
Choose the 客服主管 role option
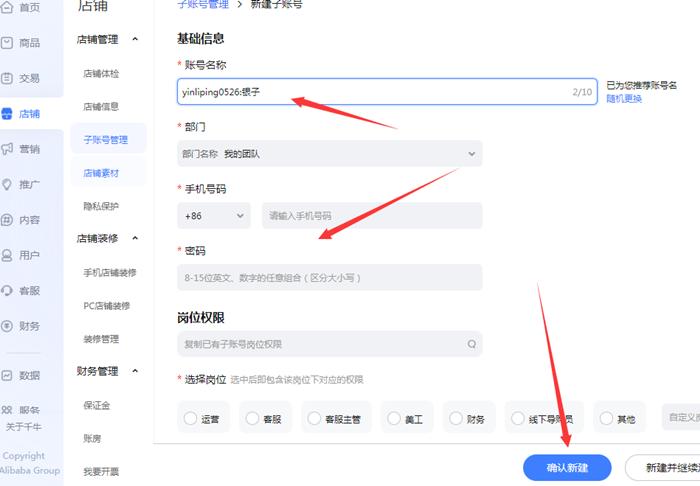pos(315,419)
